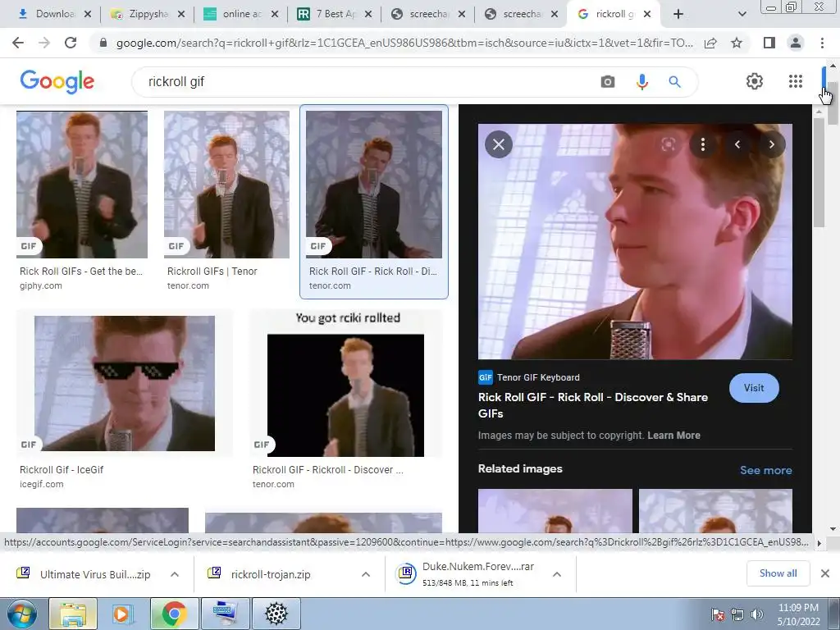Image resolution: width=840 pixels, height=630 pixels.
Task: Open the Rickroll GIFs Tenor thumbnail
Action: (x=226, y=185)
